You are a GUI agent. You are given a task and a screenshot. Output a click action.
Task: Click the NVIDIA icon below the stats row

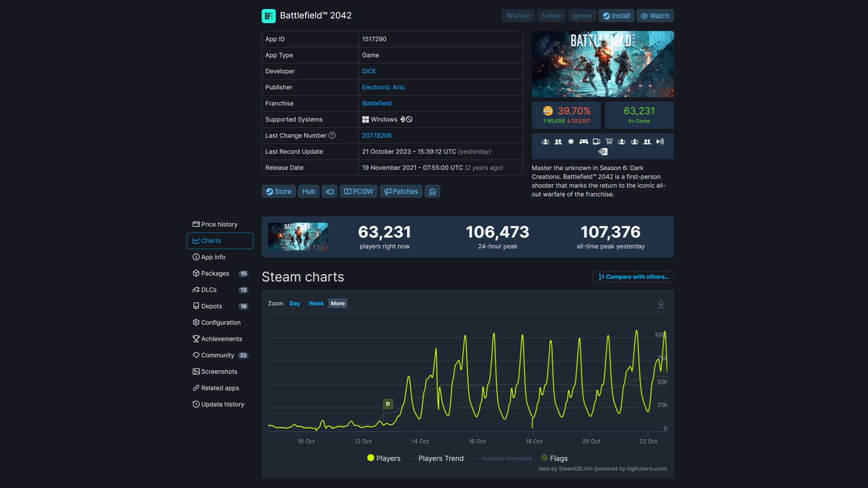click(x=603, y=152)
